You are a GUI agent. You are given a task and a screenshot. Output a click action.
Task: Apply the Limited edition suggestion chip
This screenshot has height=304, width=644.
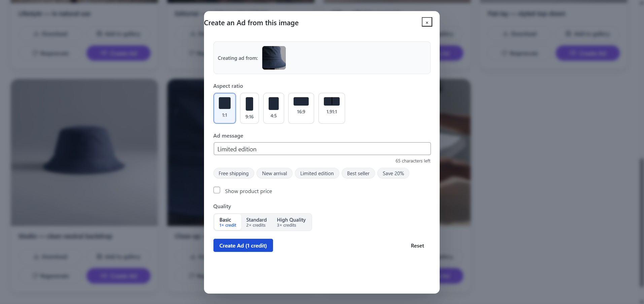pyautogui.click(x=317, y=174)
